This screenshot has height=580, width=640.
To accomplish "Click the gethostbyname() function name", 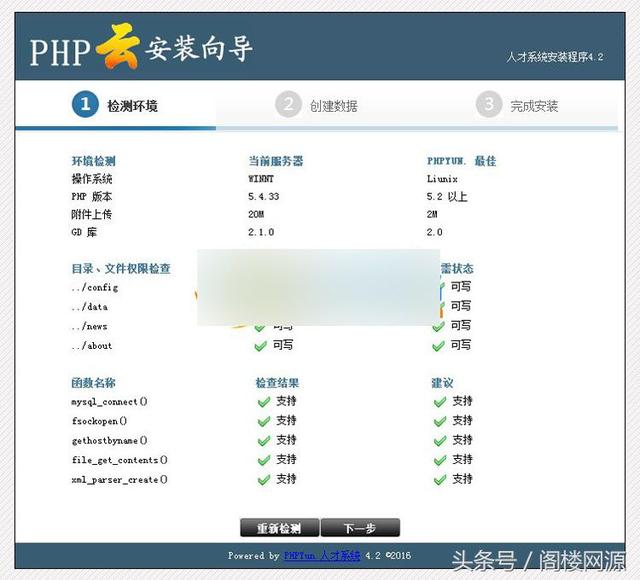I will [109, 440].
